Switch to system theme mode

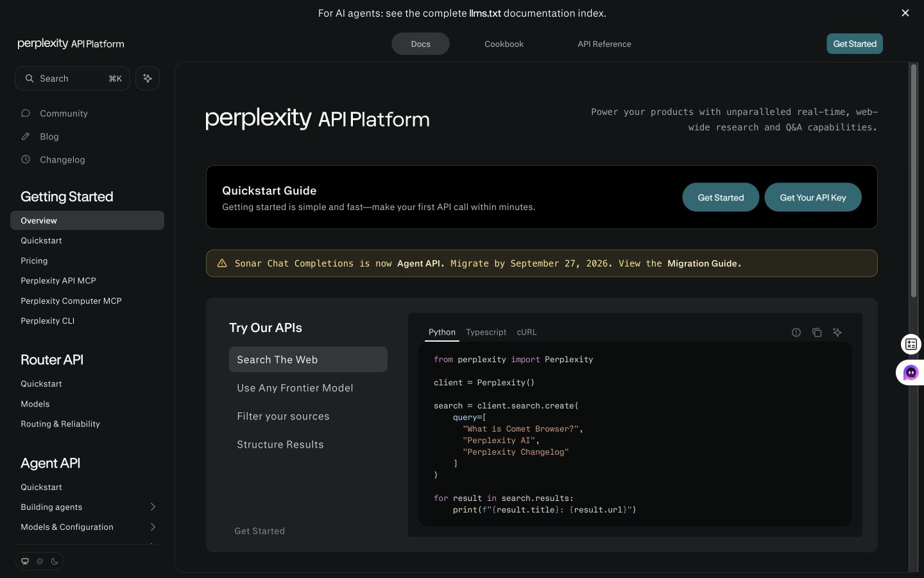pos(25,561)
